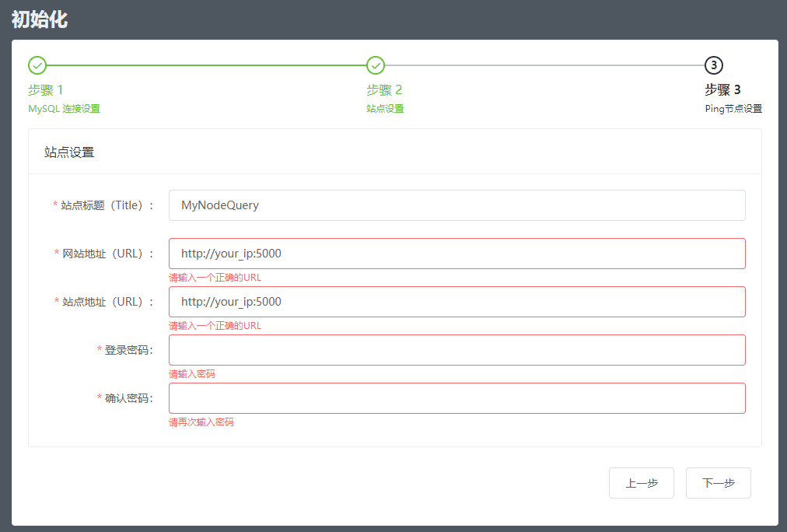Image resolution: width=787 pixels, height=532 pixels.
Task: Click the 请再次输入密码 error message
Action: coord(201,422)
